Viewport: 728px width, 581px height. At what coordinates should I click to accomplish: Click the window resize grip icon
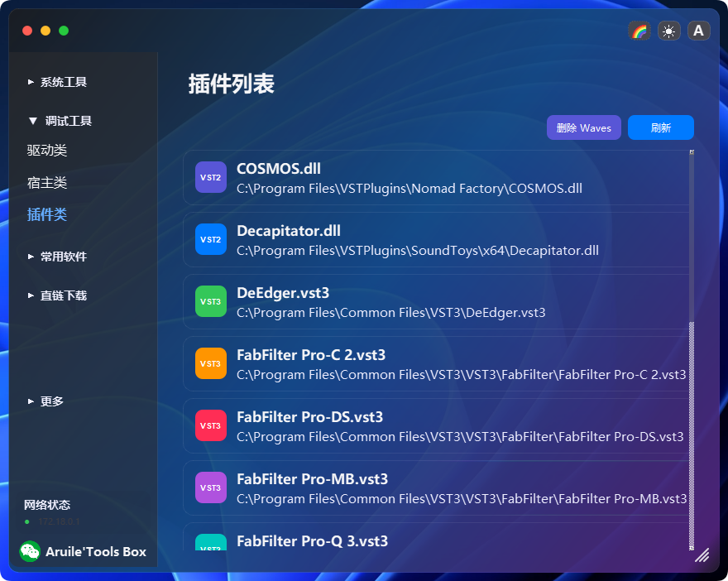702,555
